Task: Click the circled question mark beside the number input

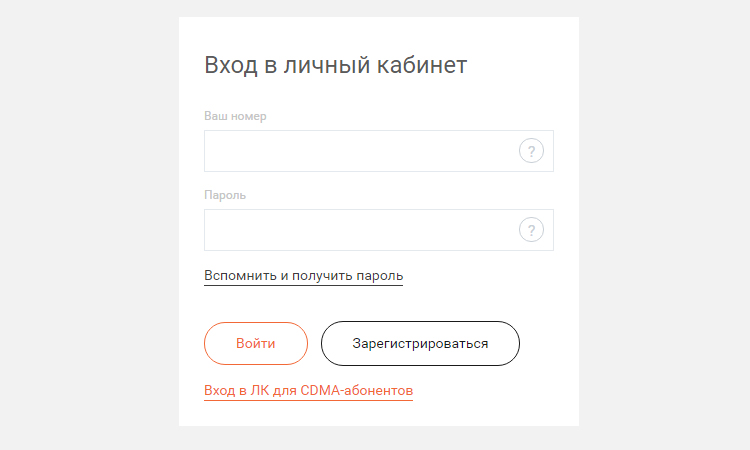Action: tap(531, 152)
